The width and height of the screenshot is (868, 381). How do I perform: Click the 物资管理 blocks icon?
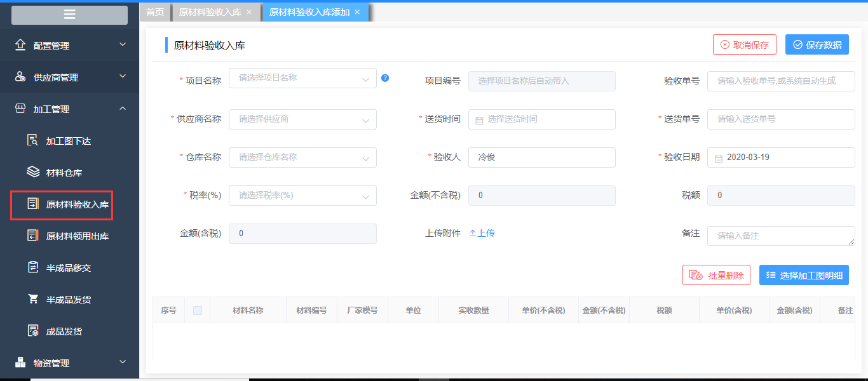[20, 363]
